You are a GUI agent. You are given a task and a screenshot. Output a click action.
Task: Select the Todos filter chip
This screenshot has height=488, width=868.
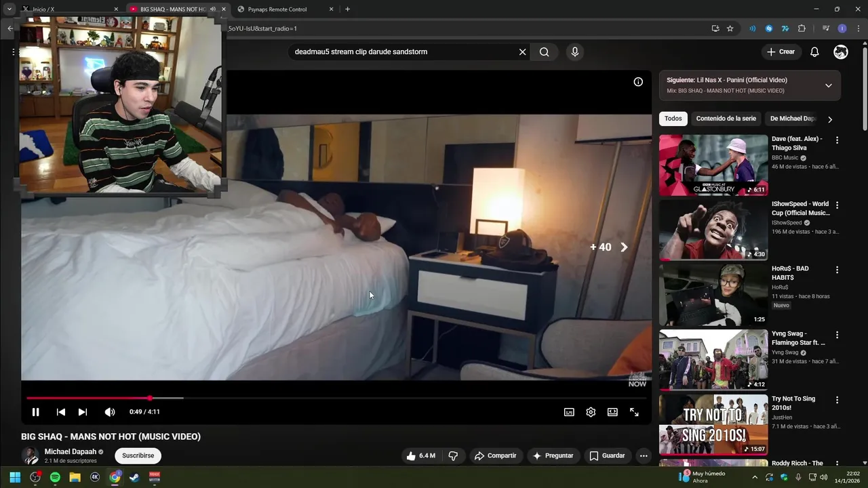pos(673,119)
